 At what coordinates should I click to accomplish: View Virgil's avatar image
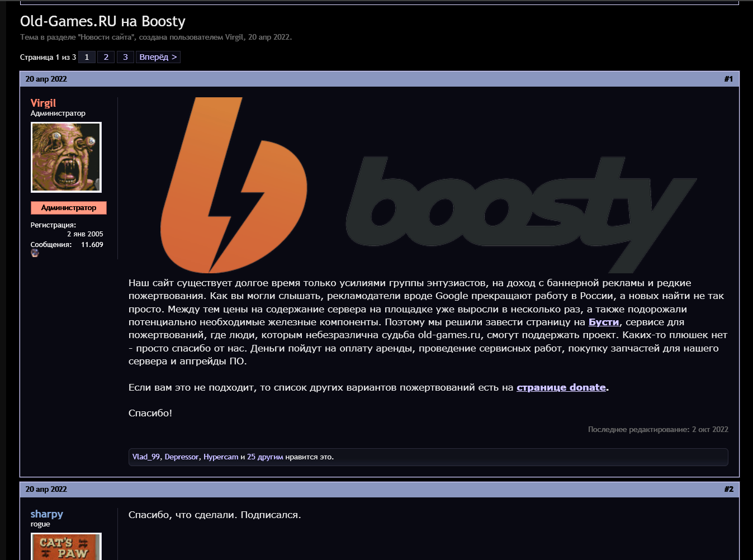(66, 157)
